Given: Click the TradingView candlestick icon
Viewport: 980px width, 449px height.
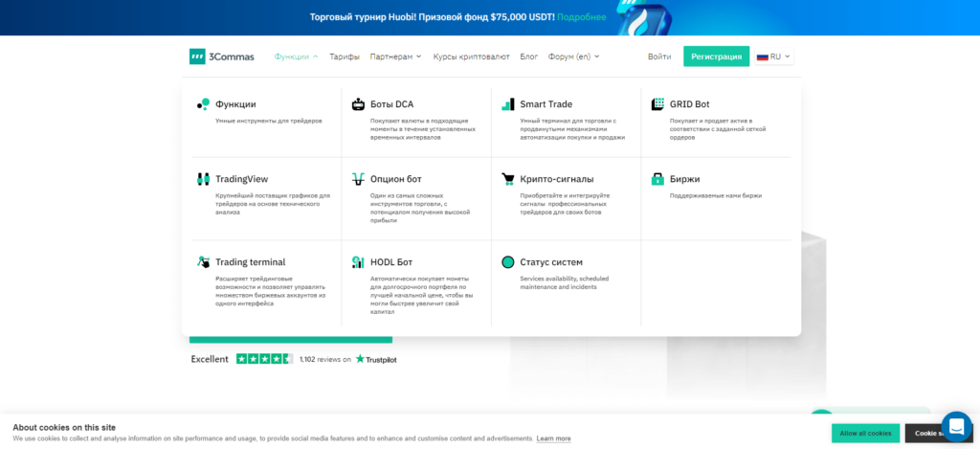Looking at the screenshot, I should [x=203, y=179].
